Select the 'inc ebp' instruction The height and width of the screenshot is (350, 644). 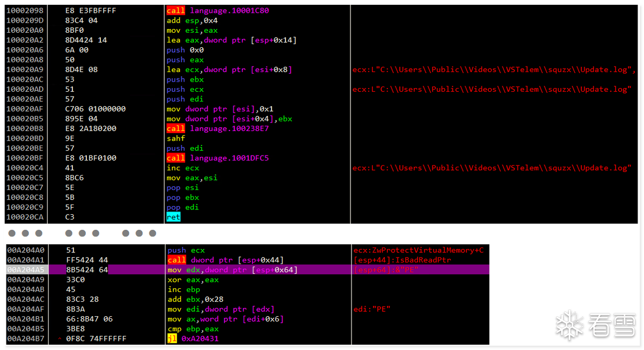click(x=184, y=289)
